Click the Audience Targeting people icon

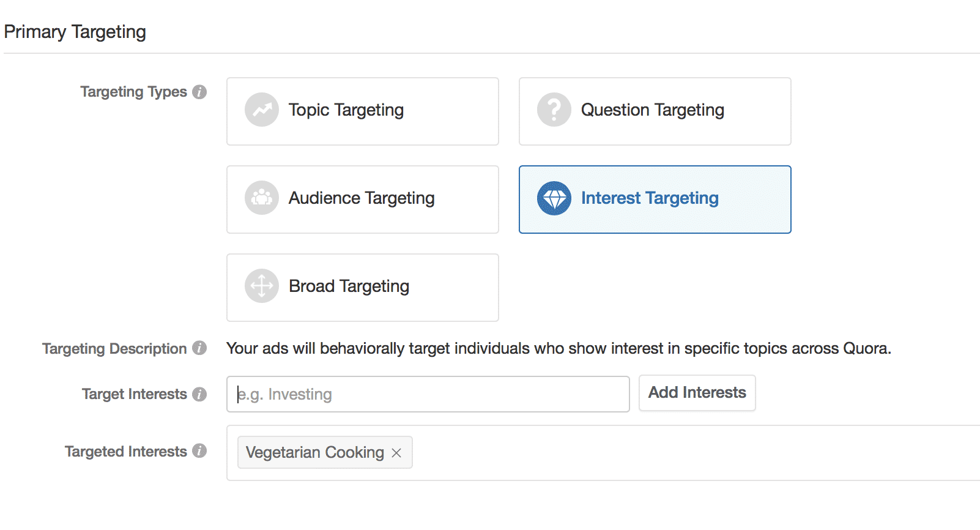(x=262, y=198)
